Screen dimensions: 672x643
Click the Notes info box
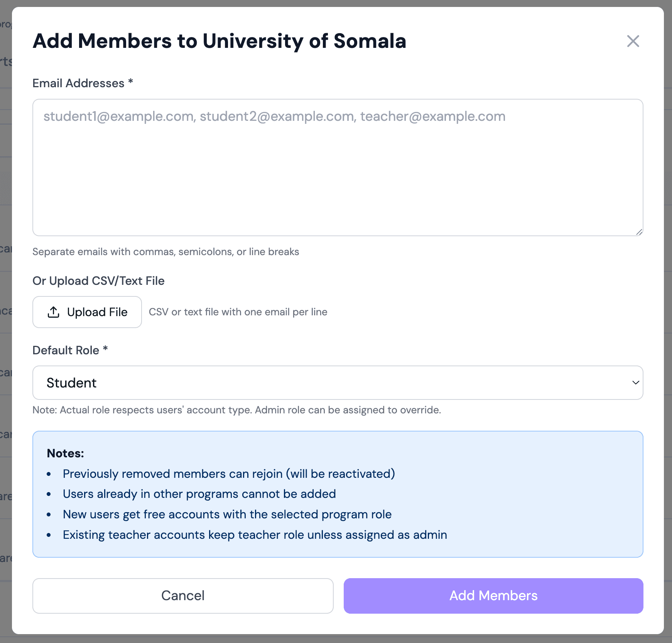pyautogui.click(x=338, y=494)
